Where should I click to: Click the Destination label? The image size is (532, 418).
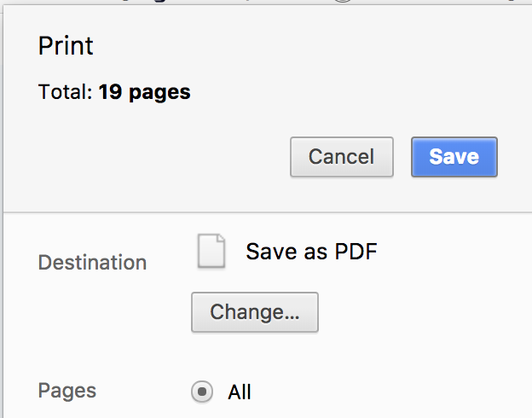point(92,263)
